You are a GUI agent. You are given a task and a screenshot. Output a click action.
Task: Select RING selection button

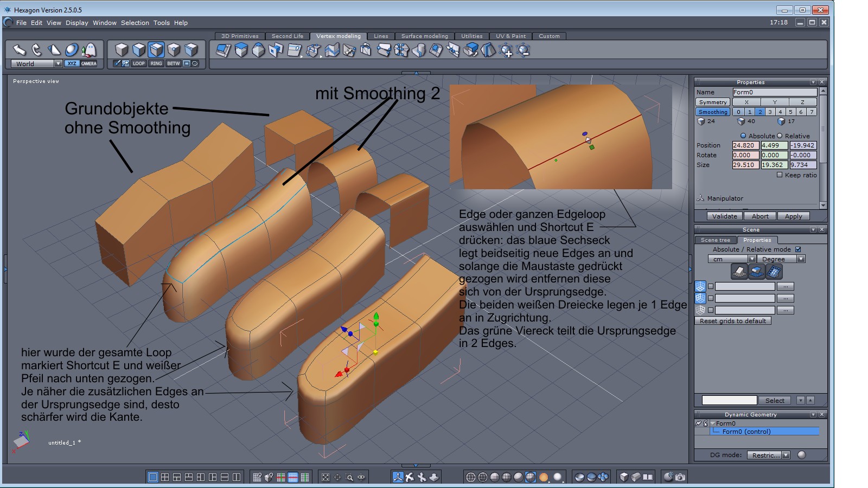click(x=156, y=63)
